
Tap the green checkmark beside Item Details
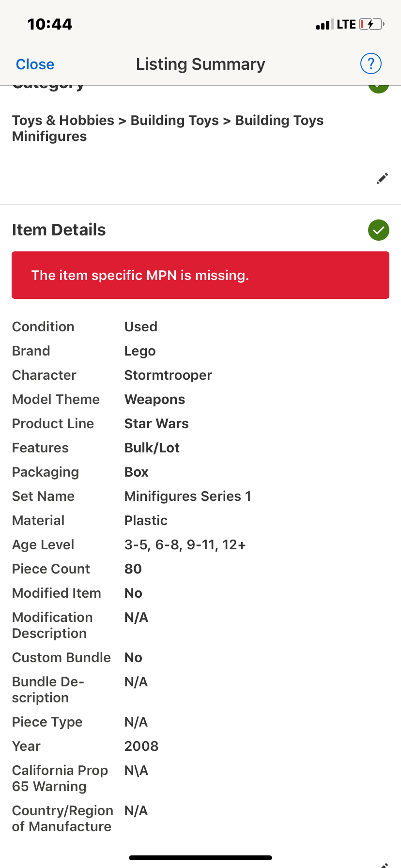[x=378, y=230]
